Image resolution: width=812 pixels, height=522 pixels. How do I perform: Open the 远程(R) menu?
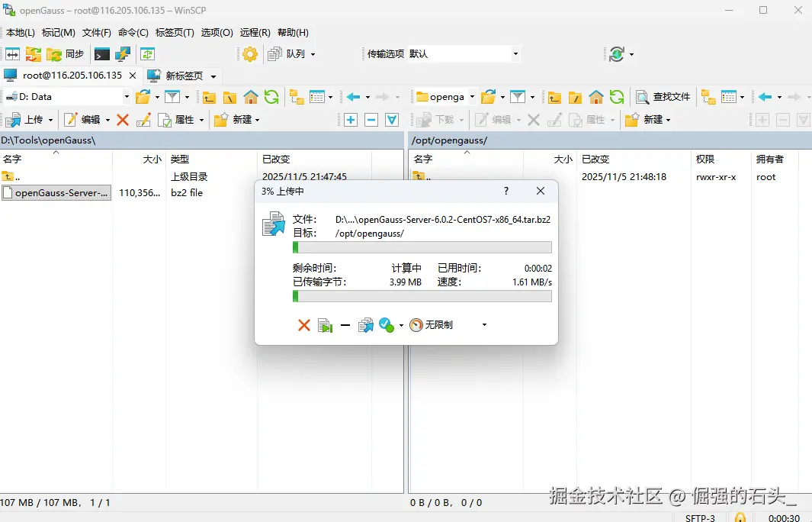click(255, 33)
